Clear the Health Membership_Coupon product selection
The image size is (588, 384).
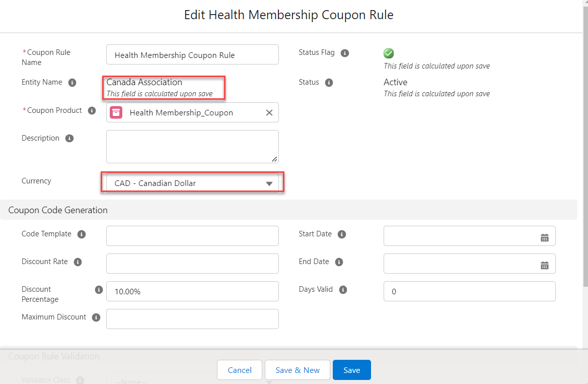point(269,113)
